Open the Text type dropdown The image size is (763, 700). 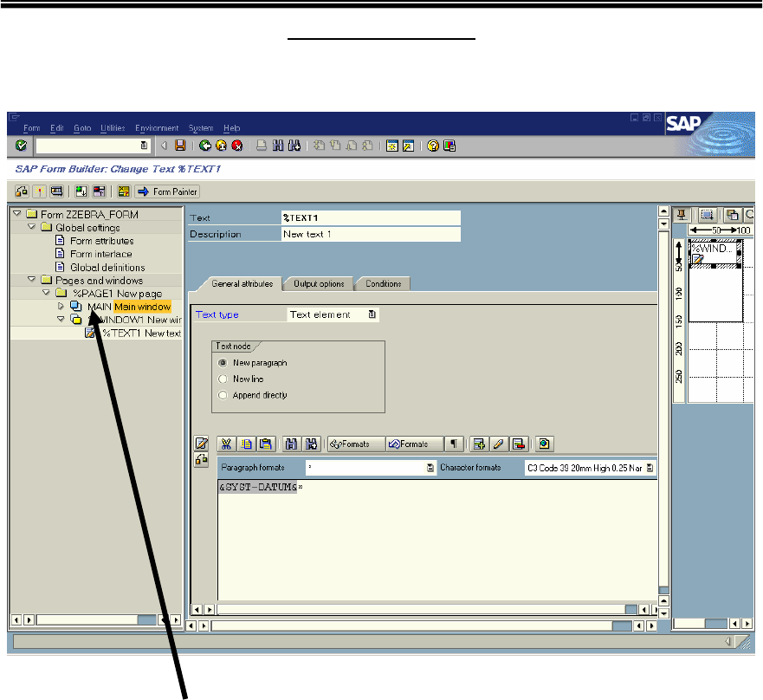(372, 314)
